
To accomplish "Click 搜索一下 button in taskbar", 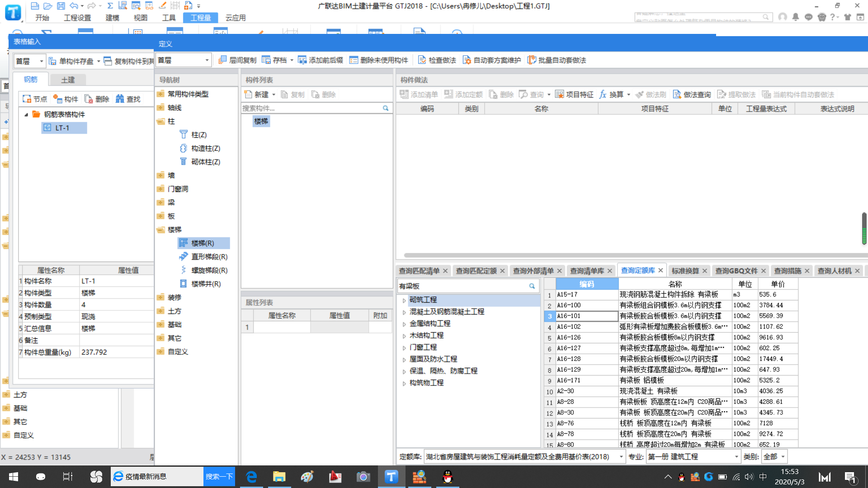I will point(219,477).
